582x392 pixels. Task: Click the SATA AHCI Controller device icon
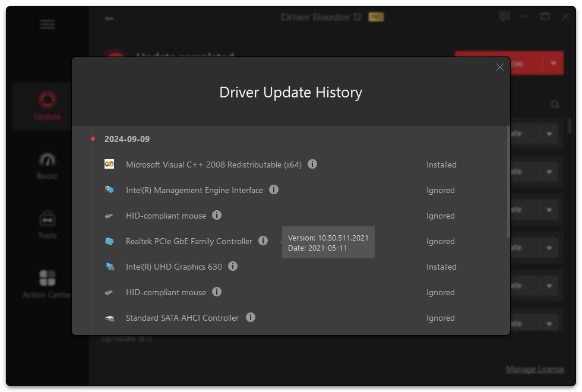tap(109, 318)
